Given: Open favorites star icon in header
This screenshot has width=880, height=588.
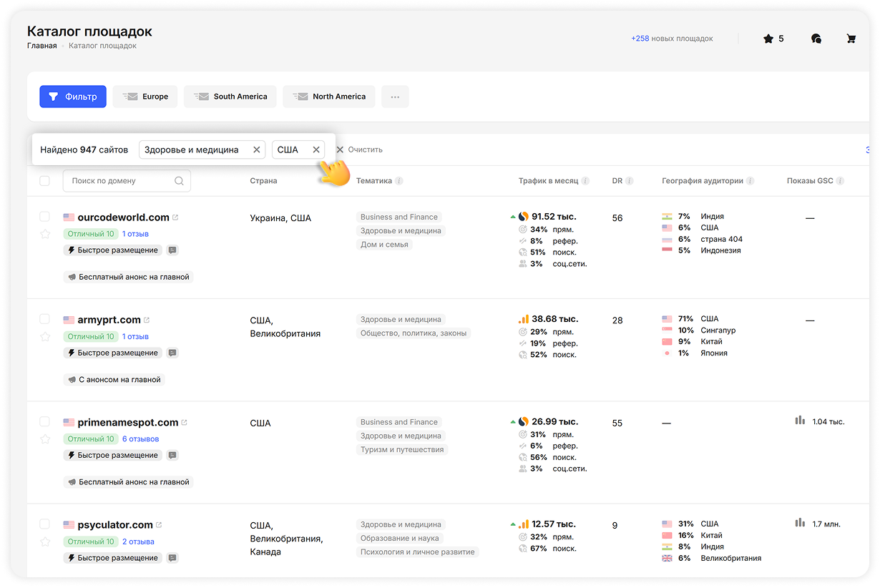Looking at the screenshot, I should (768, 39).
